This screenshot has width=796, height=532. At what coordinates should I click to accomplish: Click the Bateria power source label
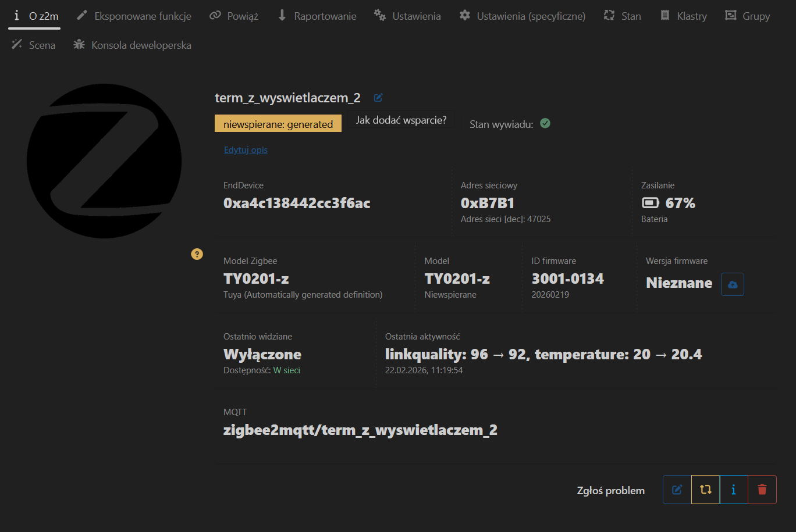click(655, 219)
